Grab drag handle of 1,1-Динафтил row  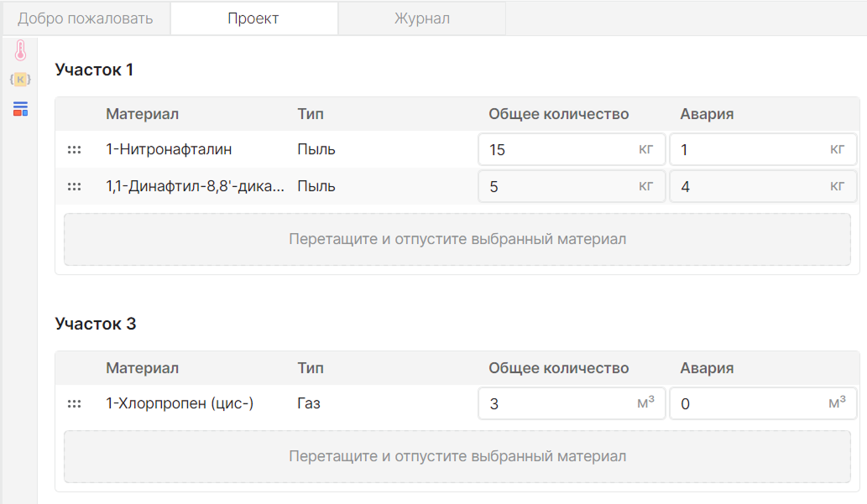[74, 187]
